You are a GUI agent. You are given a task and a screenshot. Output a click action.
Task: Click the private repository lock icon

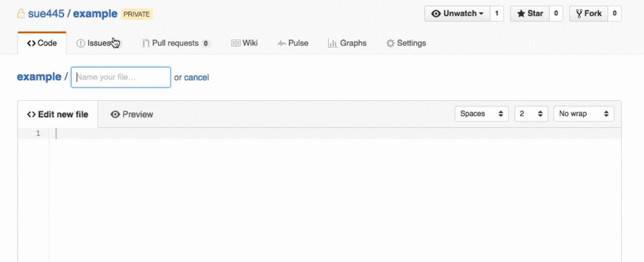[21, 14]
